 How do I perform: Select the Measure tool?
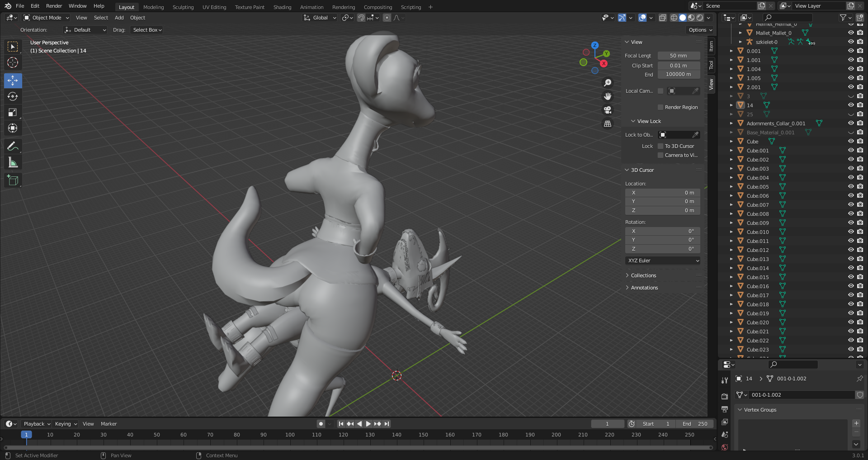pos(13,162)
